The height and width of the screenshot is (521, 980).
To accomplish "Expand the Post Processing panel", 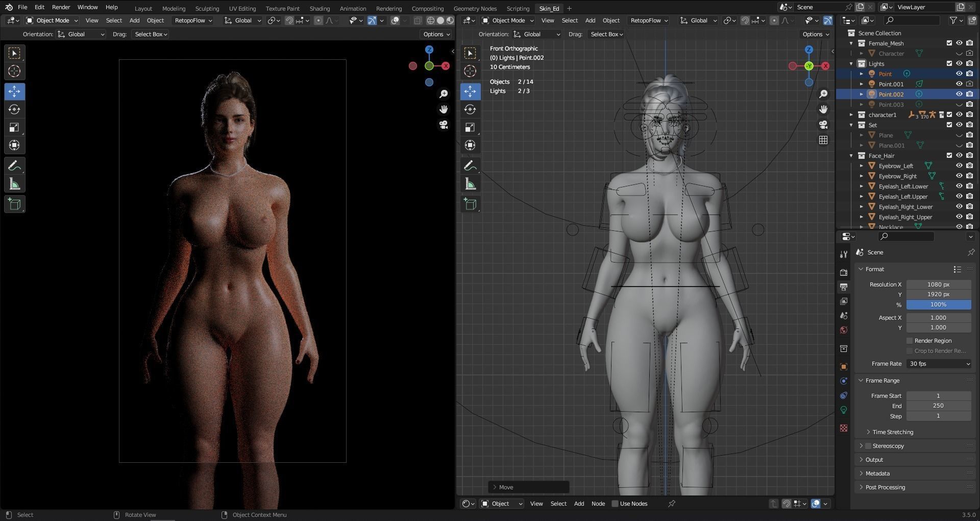I will (885, 487).
